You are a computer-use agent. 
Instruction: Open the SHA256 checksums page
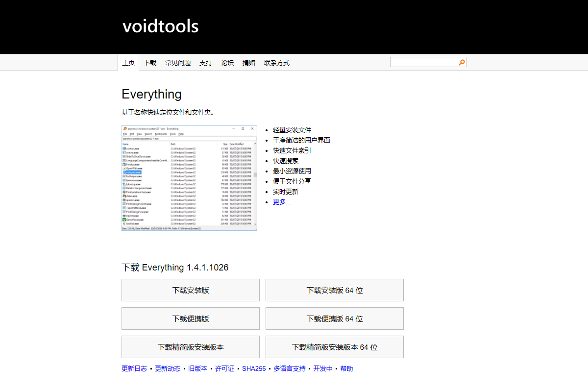[254, 368]
